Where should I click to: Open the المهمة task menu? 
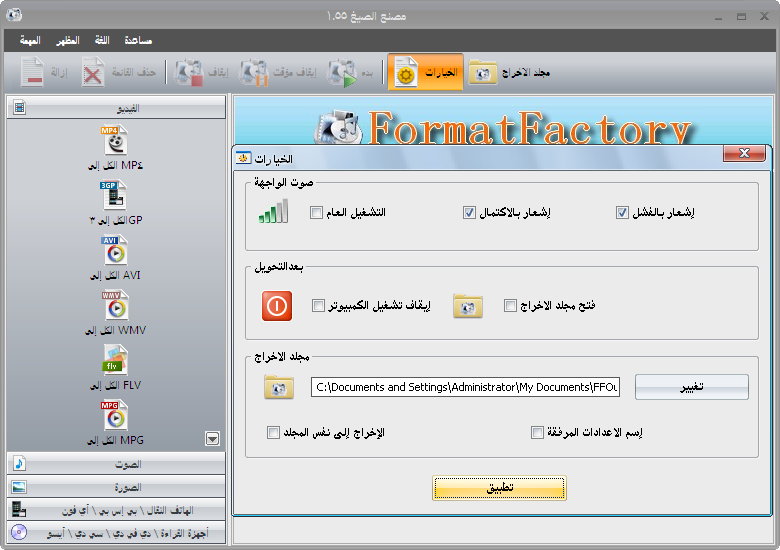[30, 40]
